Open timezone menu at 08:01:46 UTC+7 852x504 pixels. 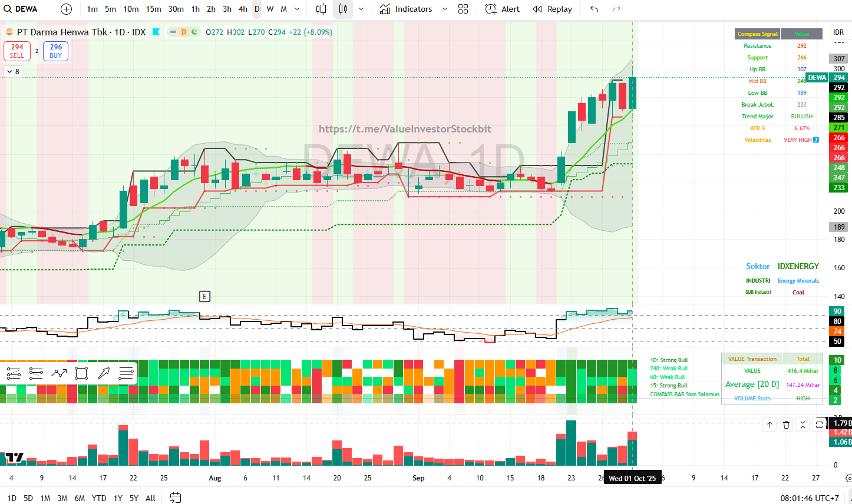pos(810,498)
